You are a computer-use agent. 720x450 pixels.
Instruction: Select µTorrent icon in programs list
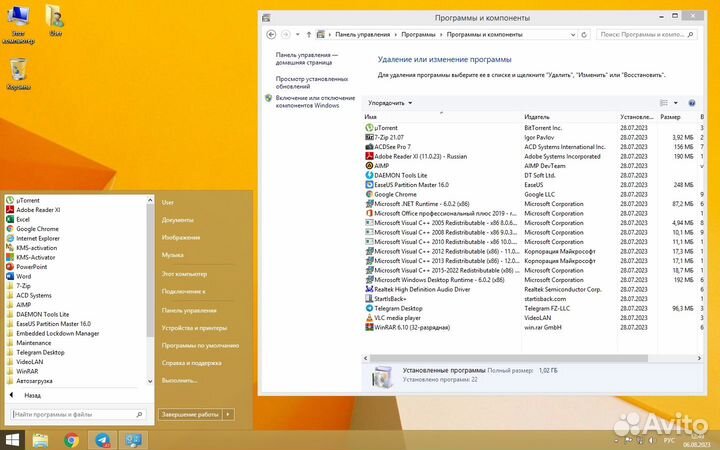pyautogui.click(x=369, y=128)
